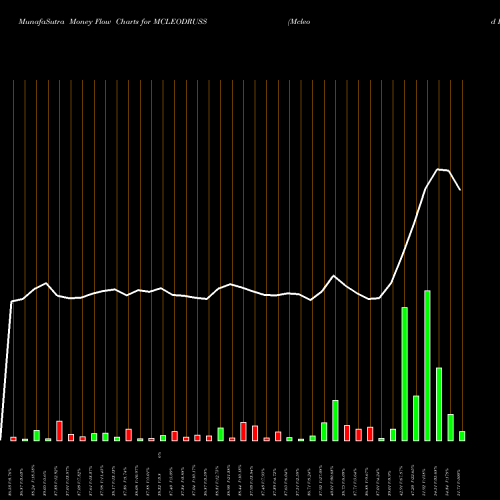Select the last green bar on the chart
The image size is (500, 500).
(x=462, y=436)
